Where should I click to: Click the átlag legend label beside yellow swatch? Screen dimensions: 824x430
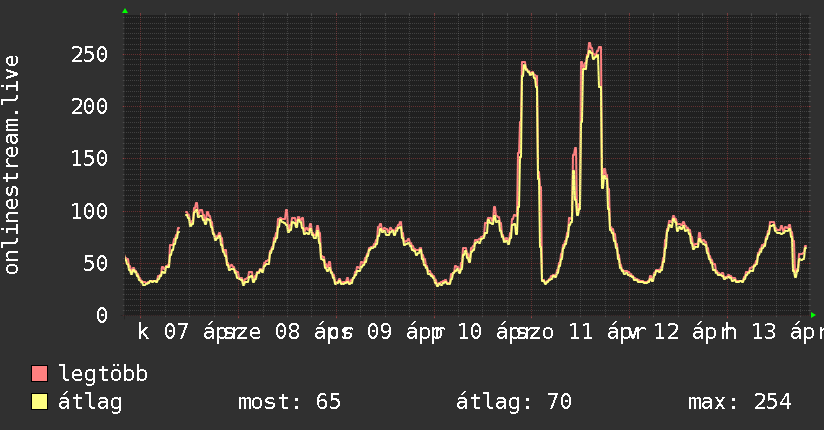coord(90,402)
